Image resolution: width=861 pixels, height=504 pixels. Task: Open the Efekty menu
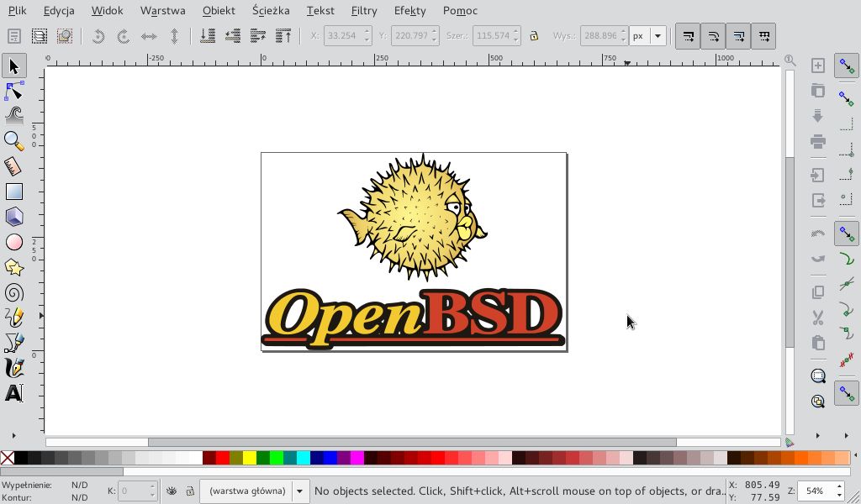click(409, 10)
